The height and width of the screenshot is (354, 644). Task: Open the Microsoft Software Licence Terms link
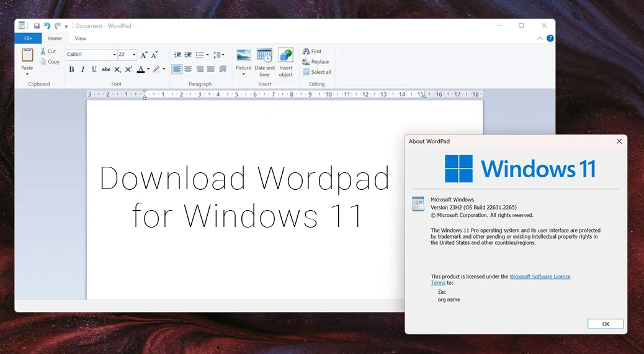(x=539, y=277)
